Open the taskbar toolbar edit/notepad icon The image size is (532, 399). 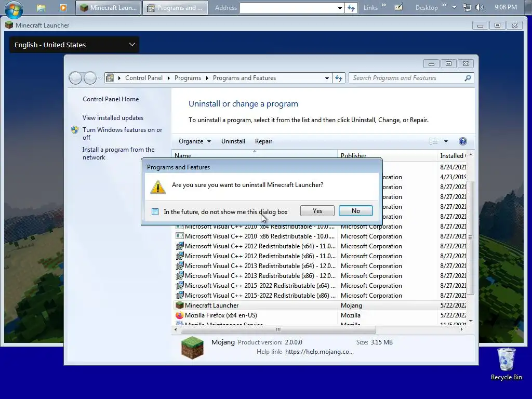pos(398,7)
